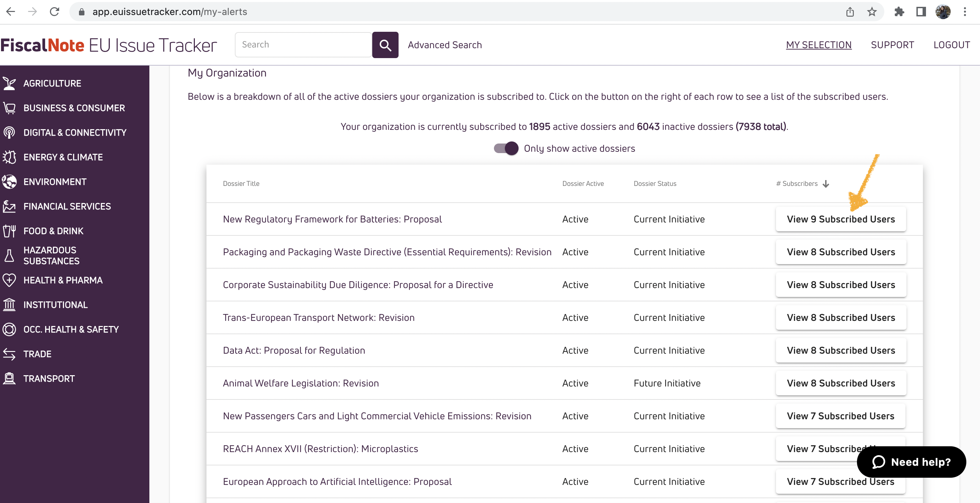Click the Transport train icon
This screenshot has width=980, height=503.
coord(9,378)
